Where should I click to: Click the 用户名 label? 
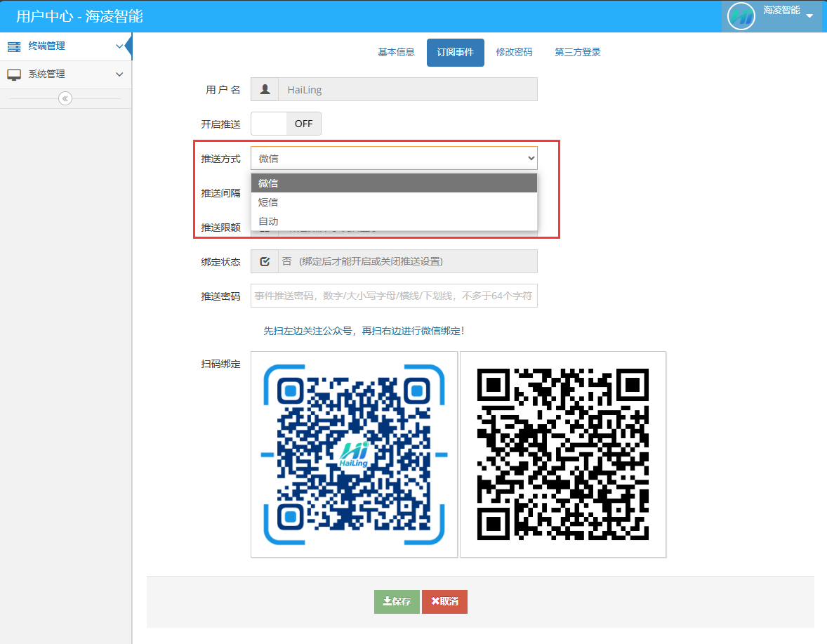click(x=223, y=90)
